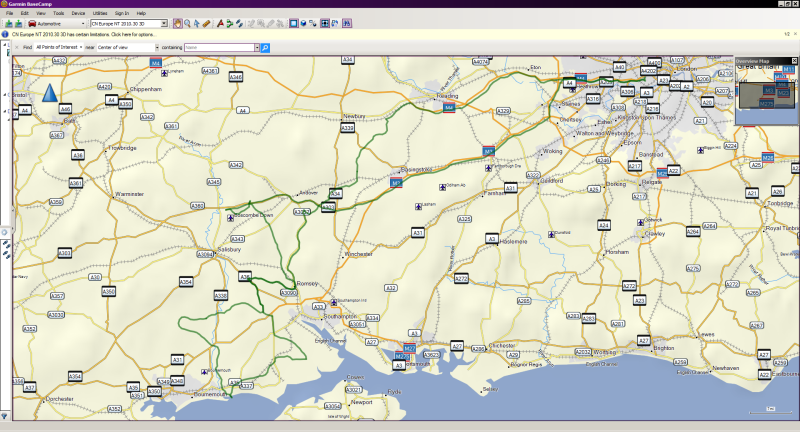800x432 pixels.
Task: Open the CN Europe NT map product dropdown
Action: [x=166, y=22]
